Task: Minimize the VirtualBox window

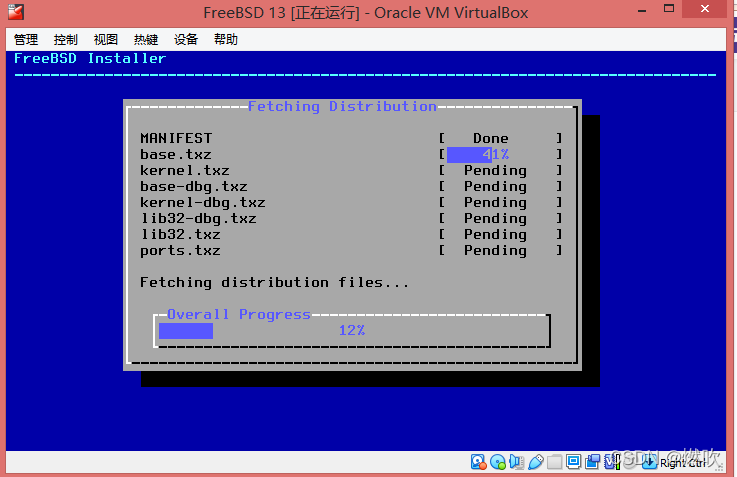Action: (642, 9)
